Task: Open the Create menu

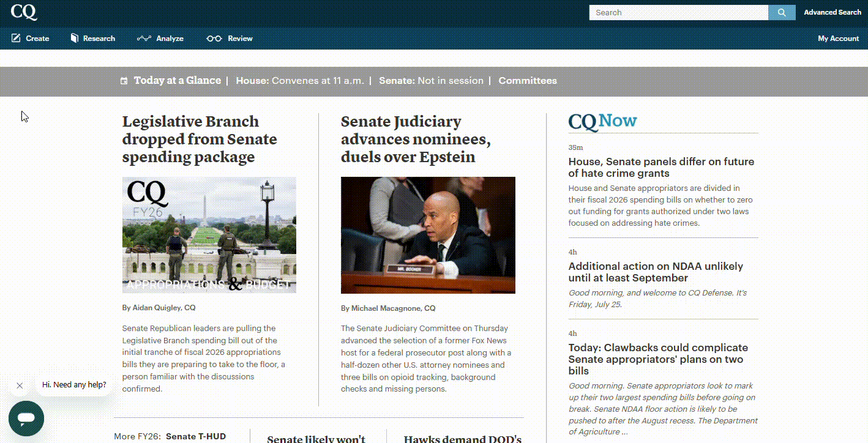Action: tap(30, 38)
